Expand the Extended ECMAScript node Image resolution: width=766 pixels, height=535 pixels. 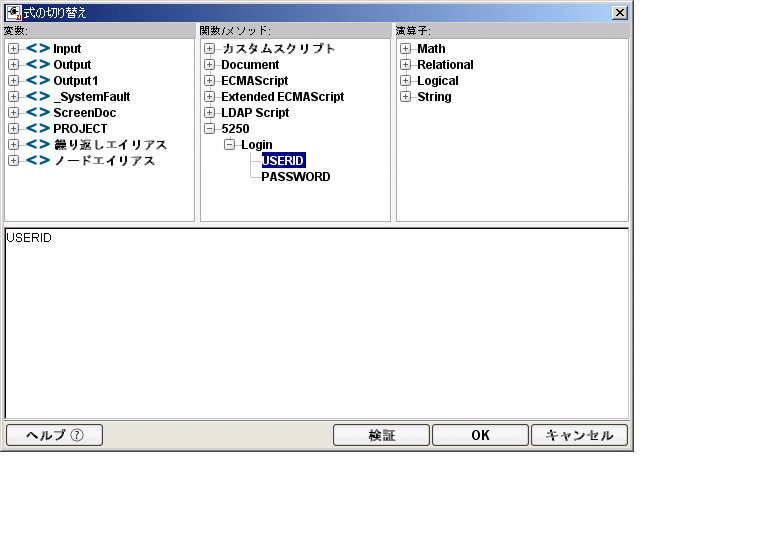point(210,97)
